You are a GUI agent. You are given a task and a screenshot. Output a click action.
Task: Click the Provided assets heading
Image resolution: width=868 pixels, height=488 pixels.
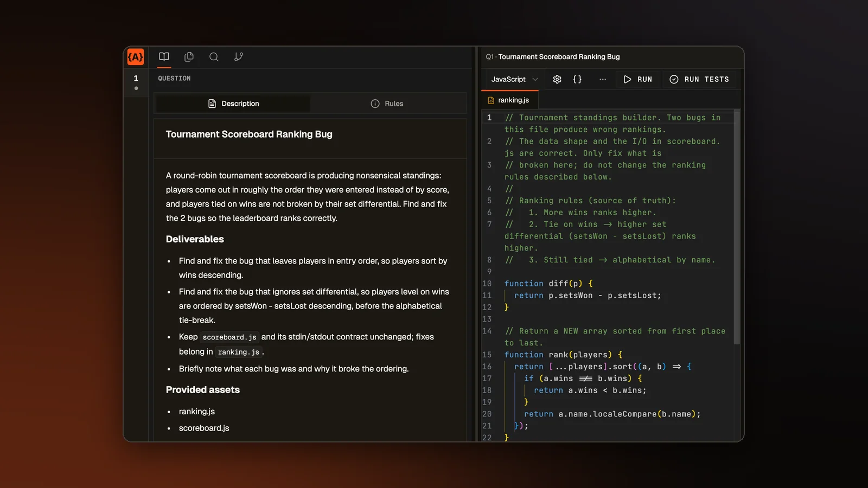203,390
